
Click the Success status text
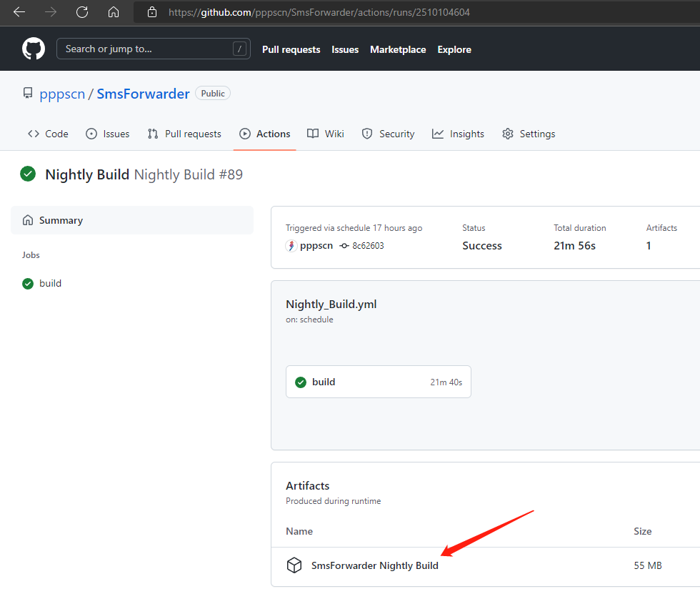[481, 246]
